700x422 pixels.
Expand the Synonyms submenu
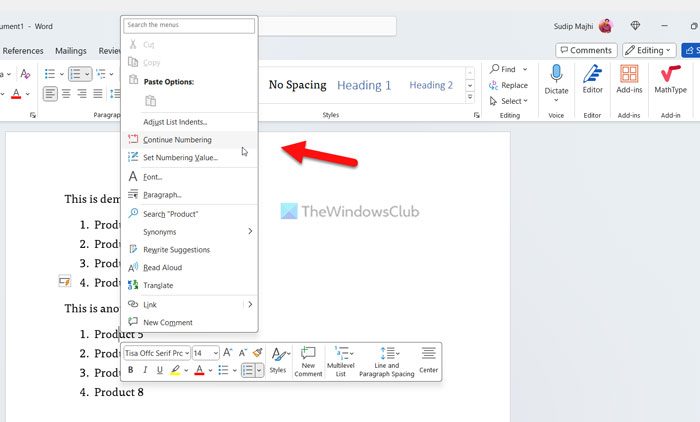pyautogui.click(x=250, y=231)
